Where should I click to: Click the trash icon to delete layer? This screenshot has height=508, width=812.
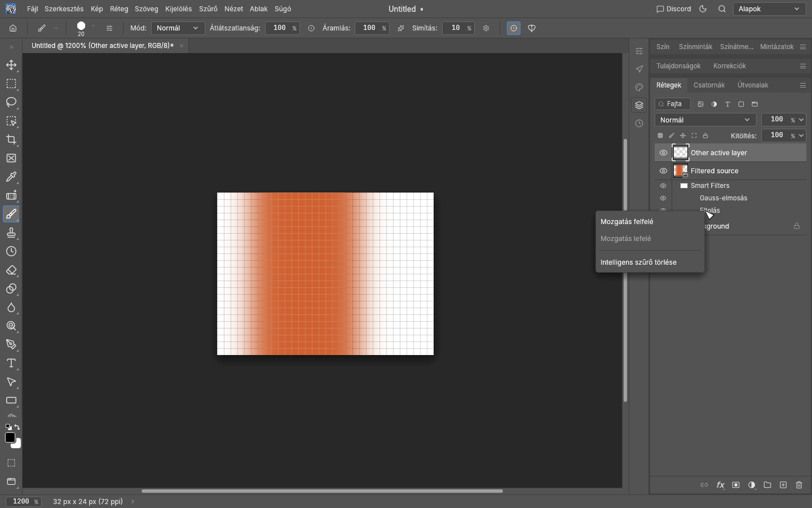799,485
